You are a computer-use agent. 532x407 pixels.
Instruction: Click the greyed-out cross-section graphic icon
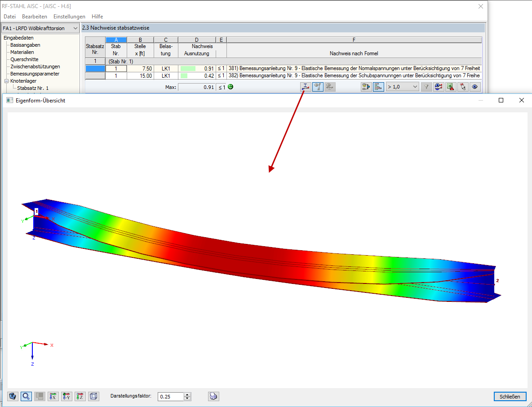pos(329,87)
